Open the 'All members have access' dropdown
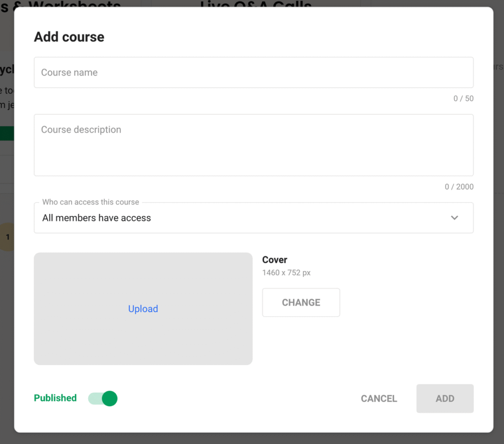The width and height of the screenshot is (504, 444). [253, 218]
